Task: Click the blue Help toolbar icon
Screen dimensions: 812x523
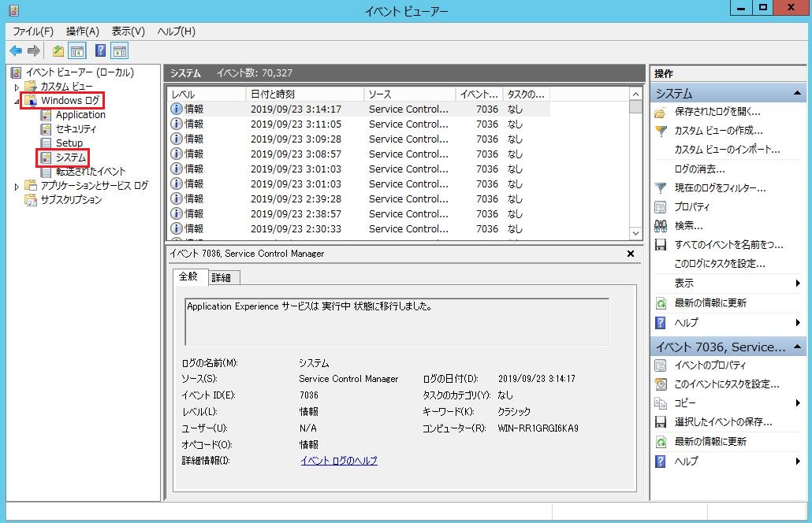Action: [x=100, y=50]
